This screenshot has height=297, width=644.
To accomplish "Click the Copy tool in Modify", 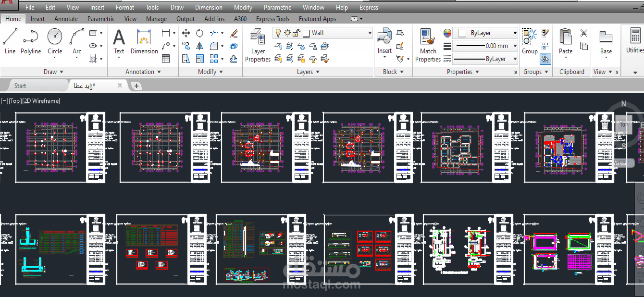I will coord(186,46).
